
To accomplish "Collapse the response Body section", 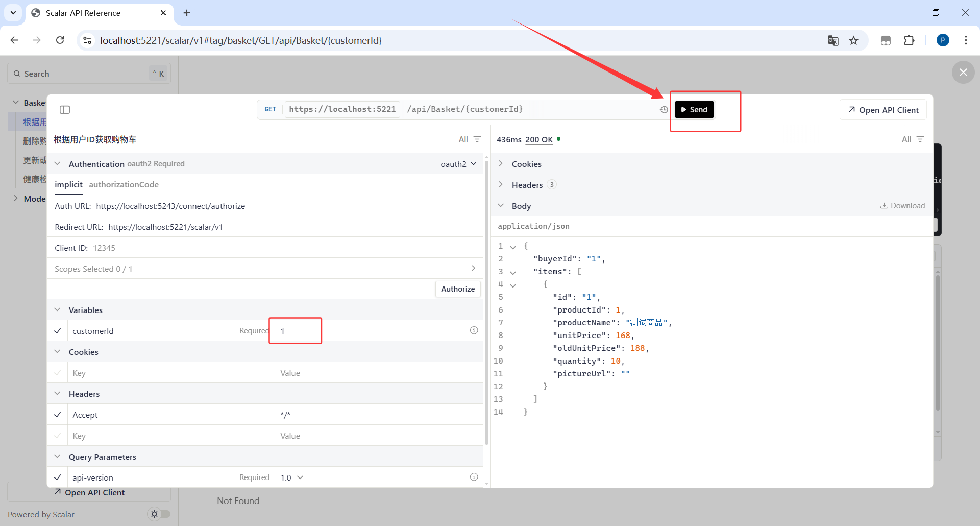I will (x=501, y=206).
